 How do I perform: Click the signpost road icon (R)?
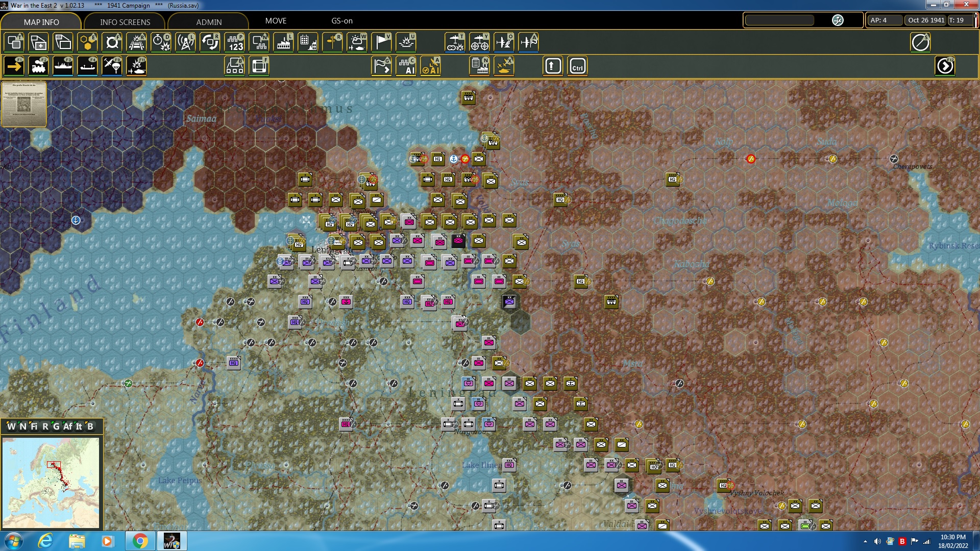(332, 42)
